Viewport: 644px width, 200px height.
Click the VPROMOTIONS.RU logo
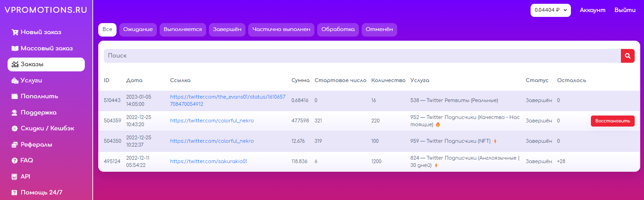click(46, 10)
